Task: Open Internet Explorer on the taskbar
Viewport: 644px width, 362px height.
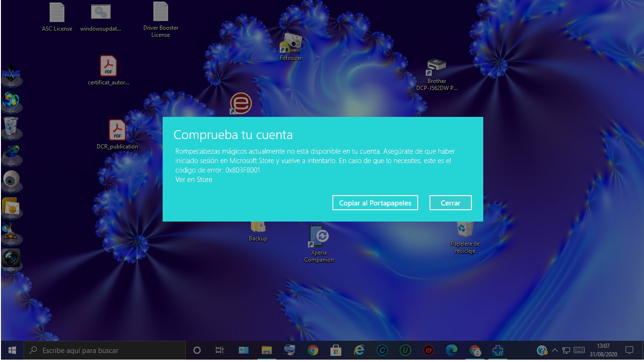Action: pyautogui.click(x=359, y=350)
